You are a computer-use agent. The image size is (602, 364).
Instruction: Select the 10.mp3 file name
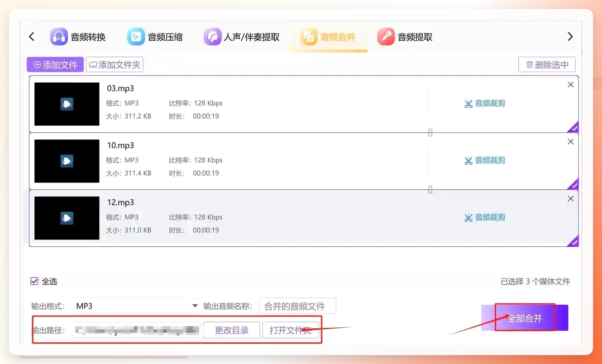pyautogui.click(x=120, y=145)
